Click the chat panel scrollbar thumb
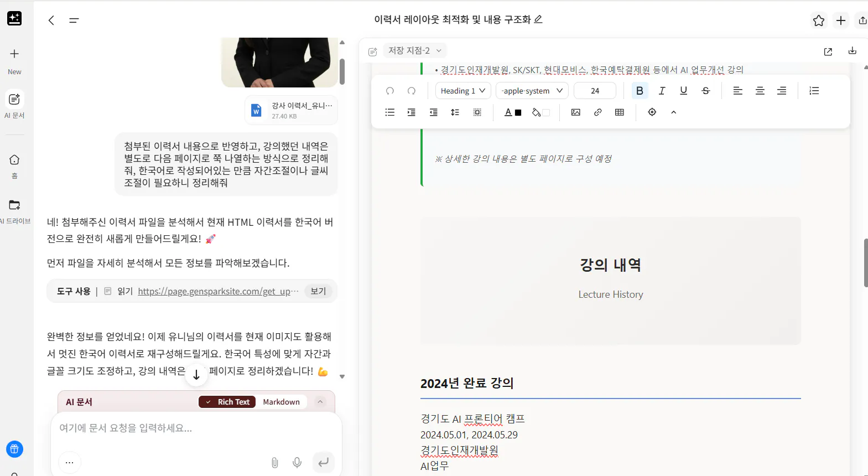 coord(342,71)
